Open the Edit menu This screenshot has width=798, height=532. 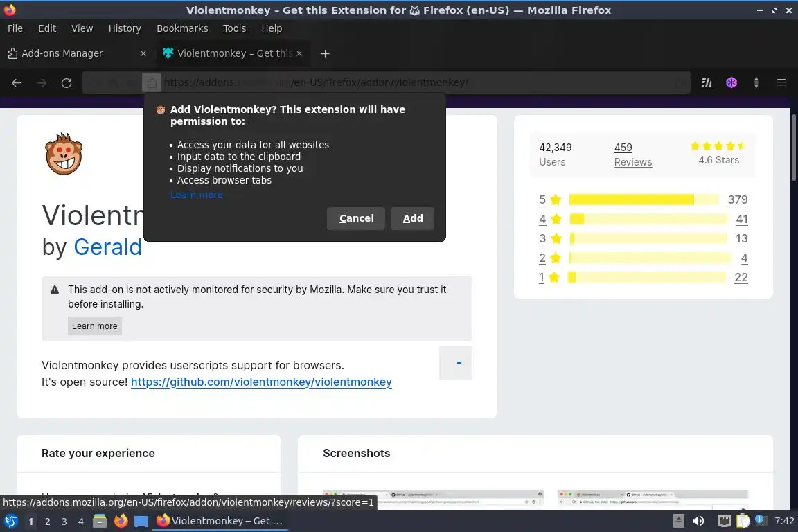point(47,28)
